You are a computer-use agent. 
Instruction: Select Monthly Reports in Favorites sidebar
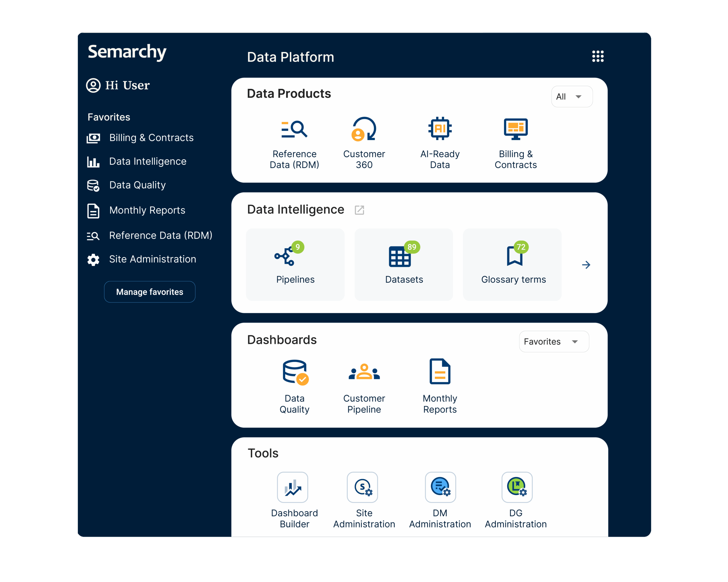(x=136, y=210)
